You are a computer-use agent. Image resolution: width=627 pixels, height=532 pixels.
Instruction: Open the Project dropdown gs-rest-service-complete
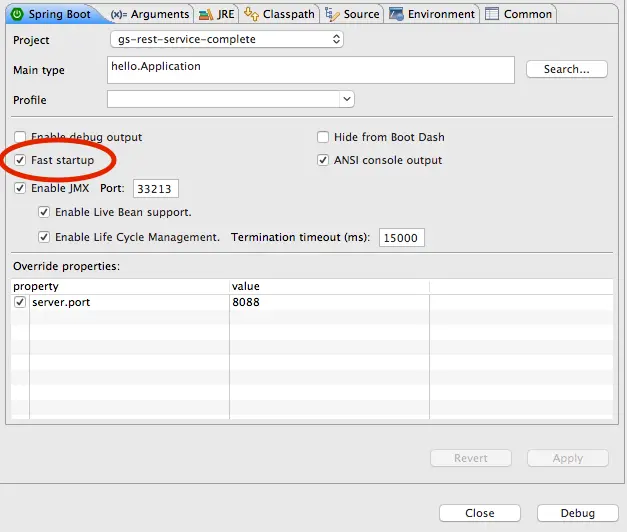click(x=227, y=39)
